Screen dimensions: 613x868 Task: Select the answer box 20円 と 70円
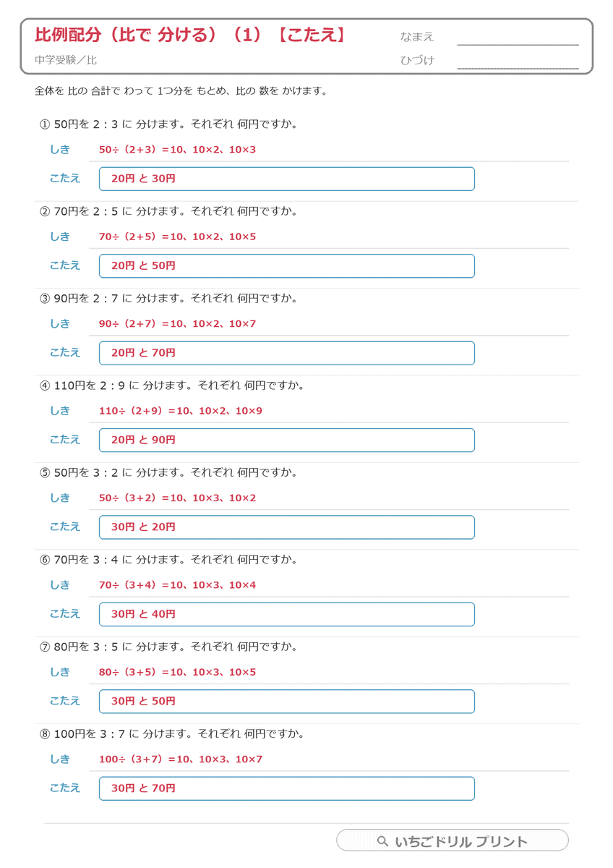287,353
